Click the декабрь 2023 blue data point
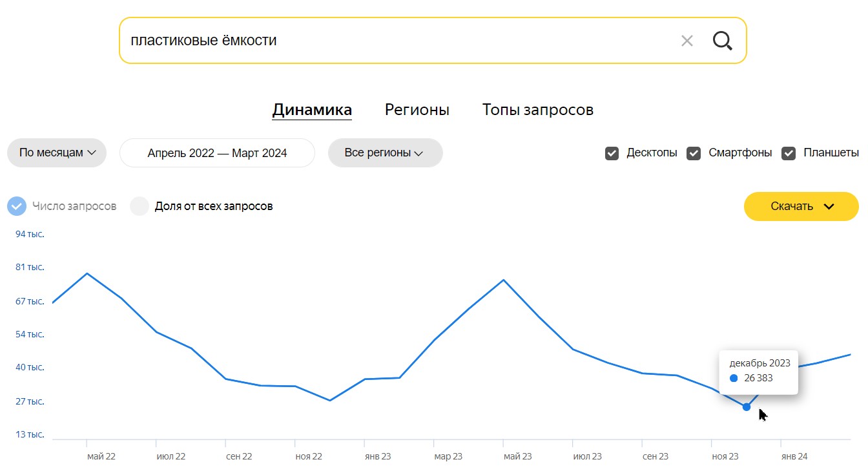 click(x=747, y=406)
